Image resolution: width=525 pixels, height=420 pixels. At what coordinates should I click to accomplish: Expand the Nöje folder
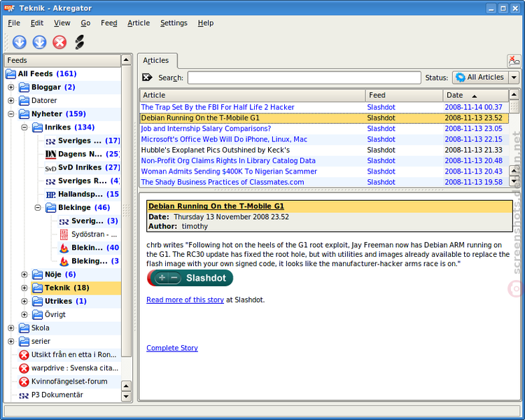pyautogui.click(x=24, y=274)
